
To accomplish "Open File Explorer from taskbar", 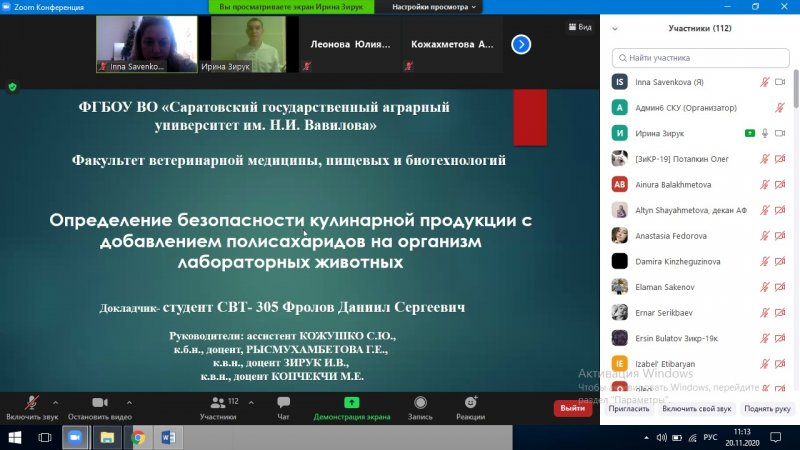I will [107, 437].
